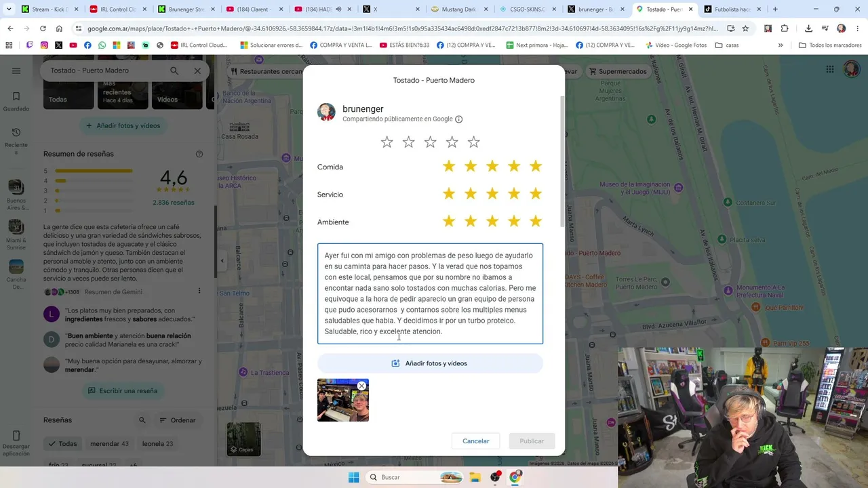
Task: Click the Añadir fotos y videos chip in the place panel
Action: point(123,125)
